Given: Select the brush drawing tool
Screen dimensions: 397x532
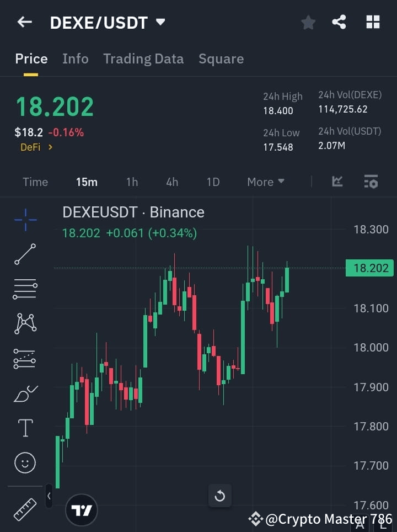Looking at the screenshot, I should tap(26, 393).
